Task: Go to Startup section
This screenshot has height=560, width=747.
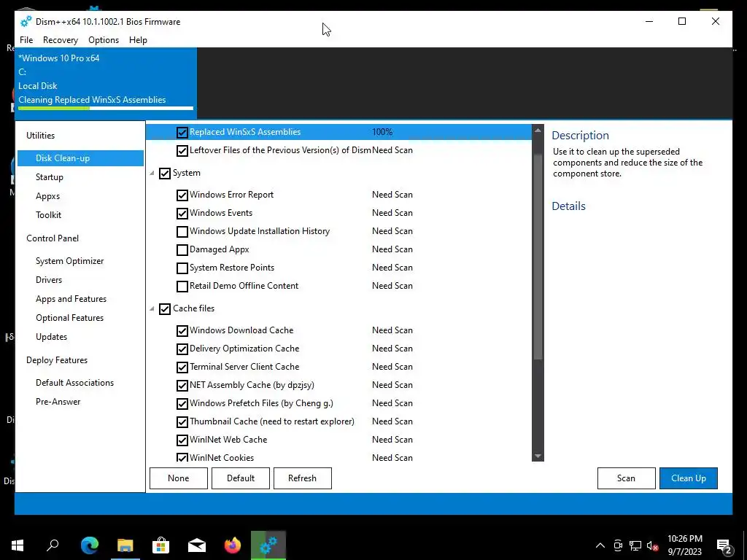Action: click(x=50, y=177)
